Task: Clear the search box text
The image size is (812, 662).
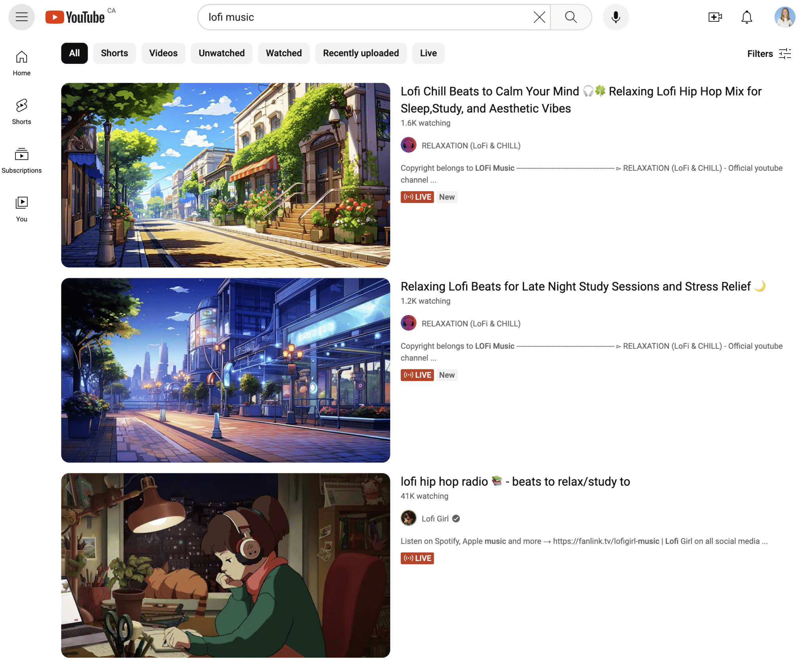Action: (539, 17)
